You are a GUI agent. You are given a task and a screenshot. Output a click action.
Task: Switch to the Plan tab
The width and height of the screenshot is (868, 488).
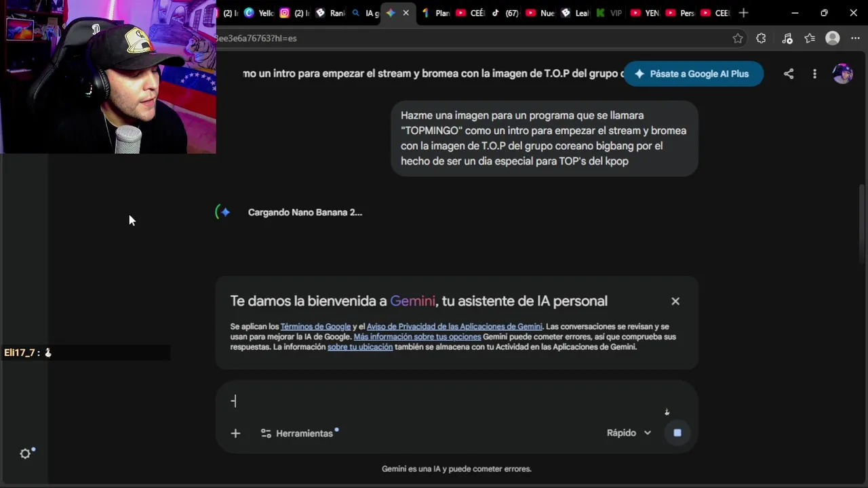435,13
